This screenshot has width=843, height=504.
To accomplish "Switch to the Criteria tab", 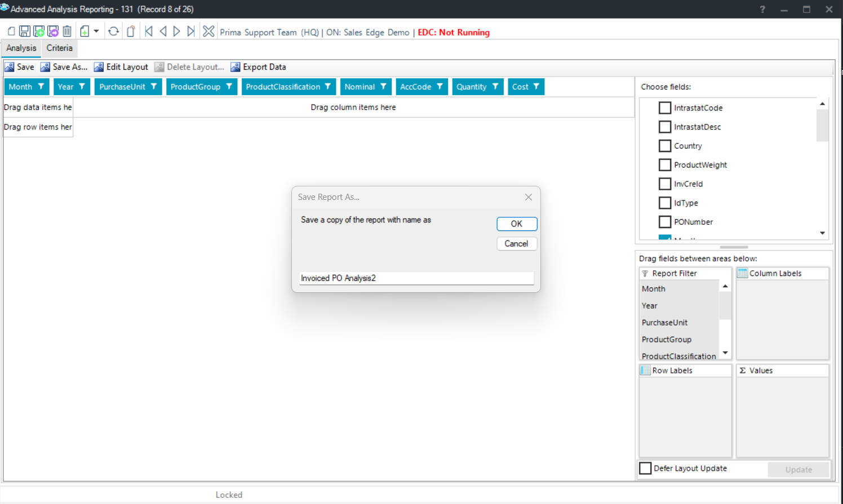I will 60,48.
